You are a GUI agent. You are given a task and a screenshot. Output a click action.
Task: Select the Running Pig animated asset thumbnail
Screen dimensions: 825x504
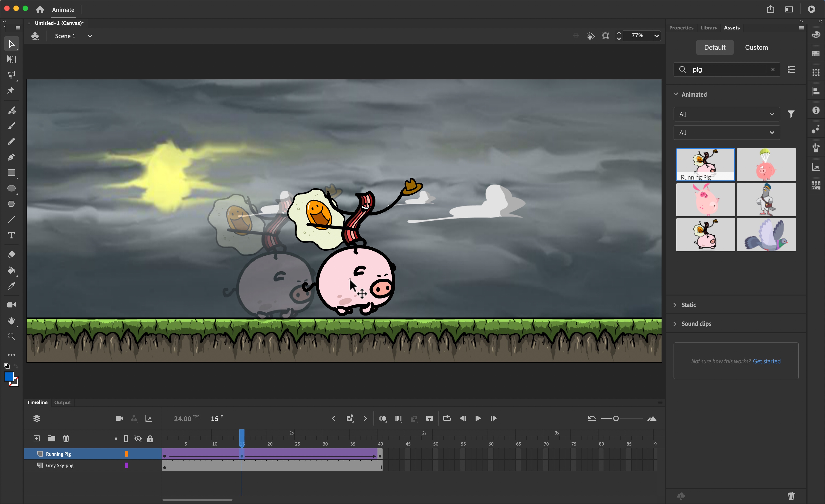705,164
